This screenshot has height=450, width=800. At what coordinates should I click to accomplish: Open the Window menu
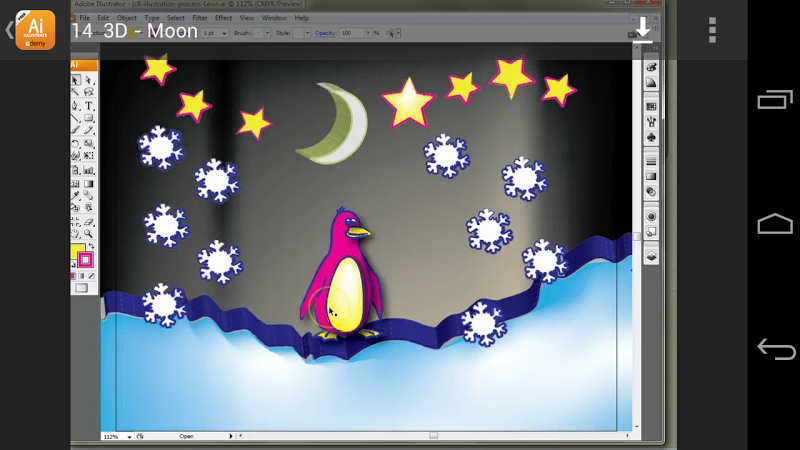(274, 18)
